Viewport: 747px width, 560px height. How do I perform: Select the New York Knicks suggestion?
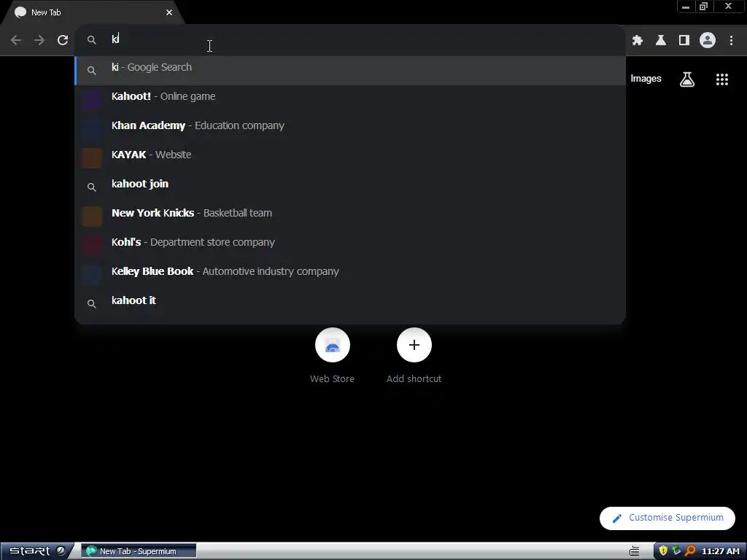tap(350, 216)
